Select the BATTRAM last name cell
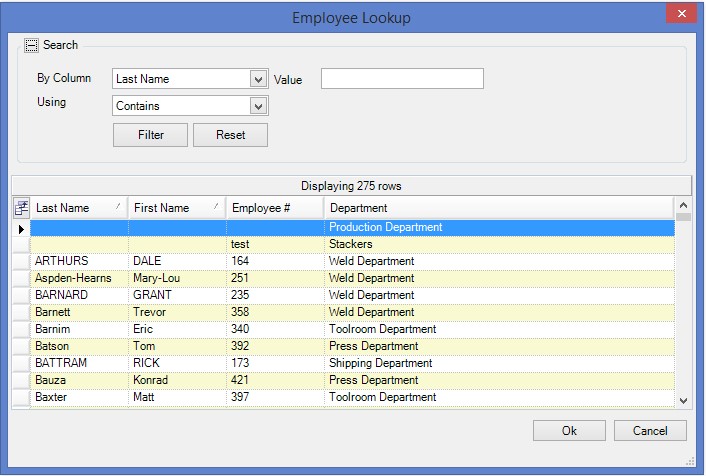This screenshot has height=476, width=706. [x=79, y=363]
